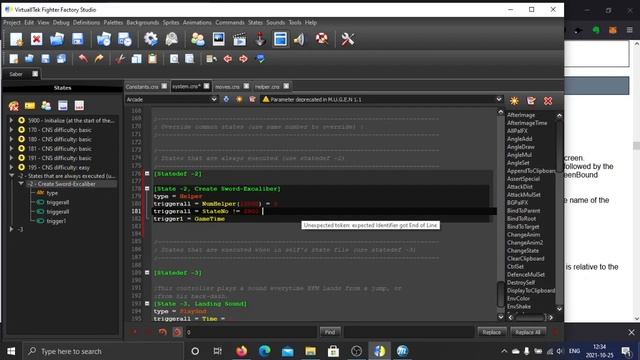Close the Saber project tab
Screen dimensions: 640x360
point(35,74)
